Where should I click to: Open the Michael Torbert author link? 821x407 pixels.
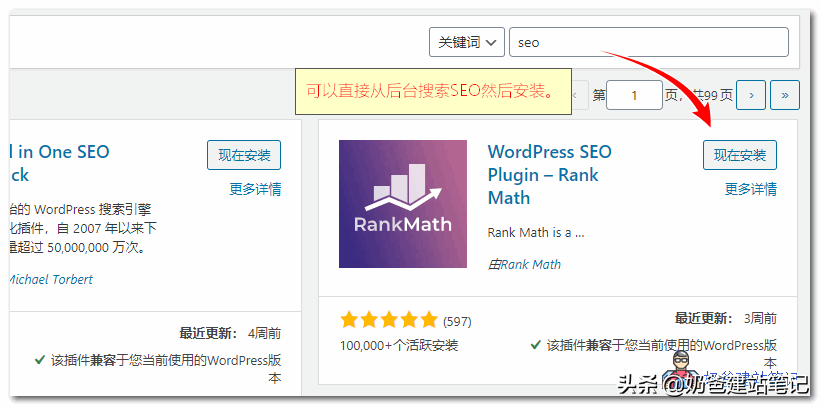51,279
